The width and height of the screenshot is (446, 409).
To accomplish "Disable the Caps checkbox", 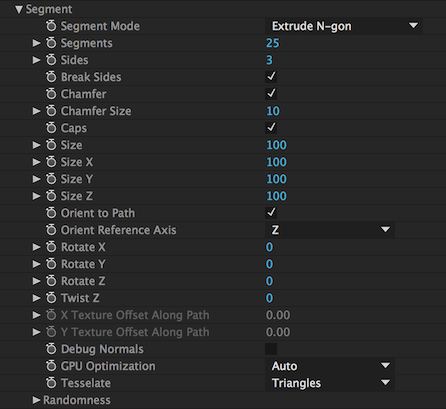I will pos(271,127).
